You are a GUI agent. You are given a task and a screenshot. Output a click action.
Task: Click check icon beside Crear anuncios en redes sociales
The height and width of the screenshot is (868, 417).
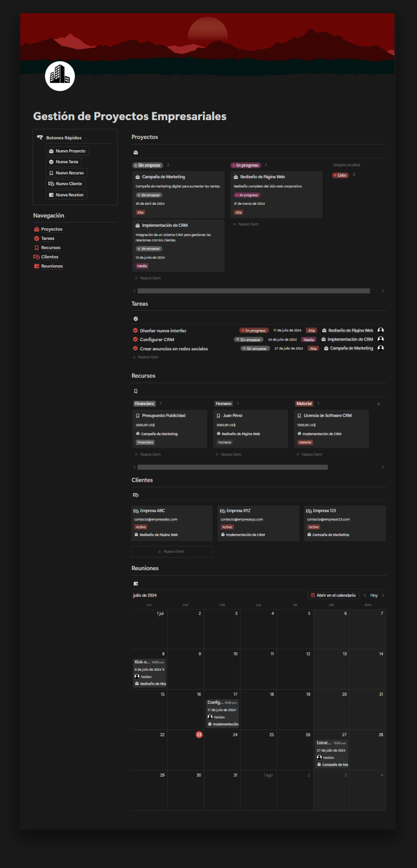[136, 348]
